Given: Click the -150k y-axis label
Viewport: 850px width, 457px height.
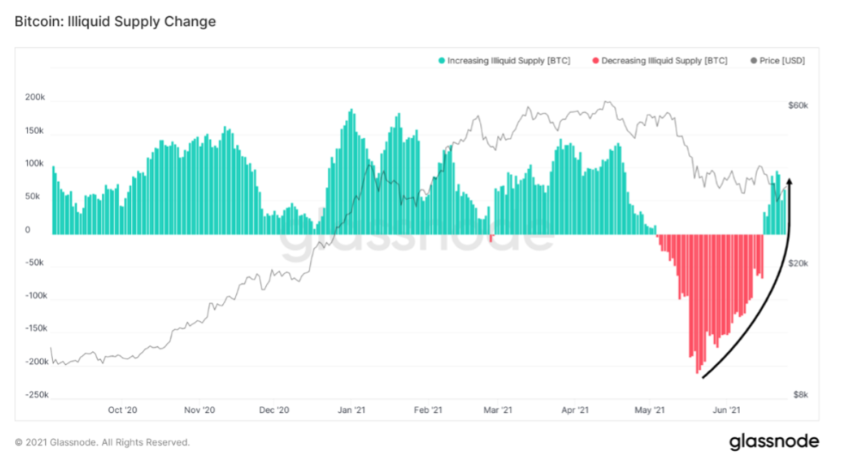Looking at the screenshot, I should [x=36, y=328].
